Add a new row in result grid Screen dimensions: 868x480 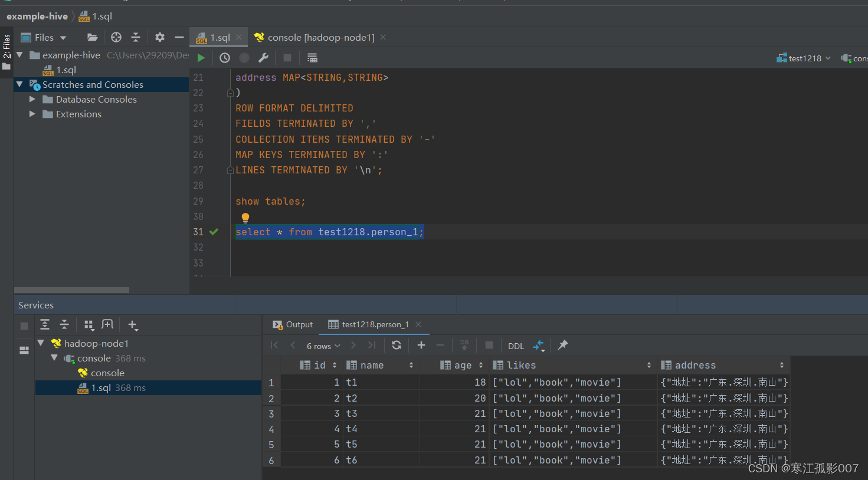[x=421, y=346]
